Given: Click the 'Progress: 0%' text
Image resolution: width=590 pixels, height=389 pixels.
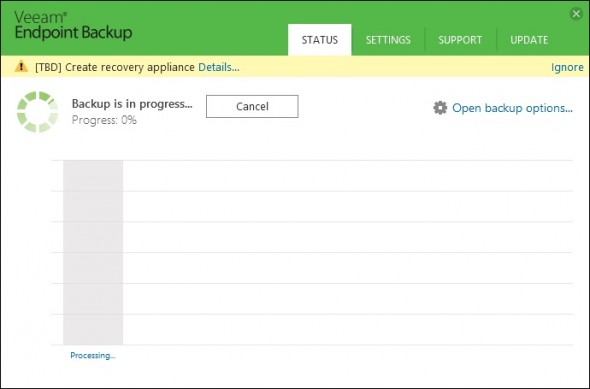Looking at the screenshot, I should coord(104,120).
